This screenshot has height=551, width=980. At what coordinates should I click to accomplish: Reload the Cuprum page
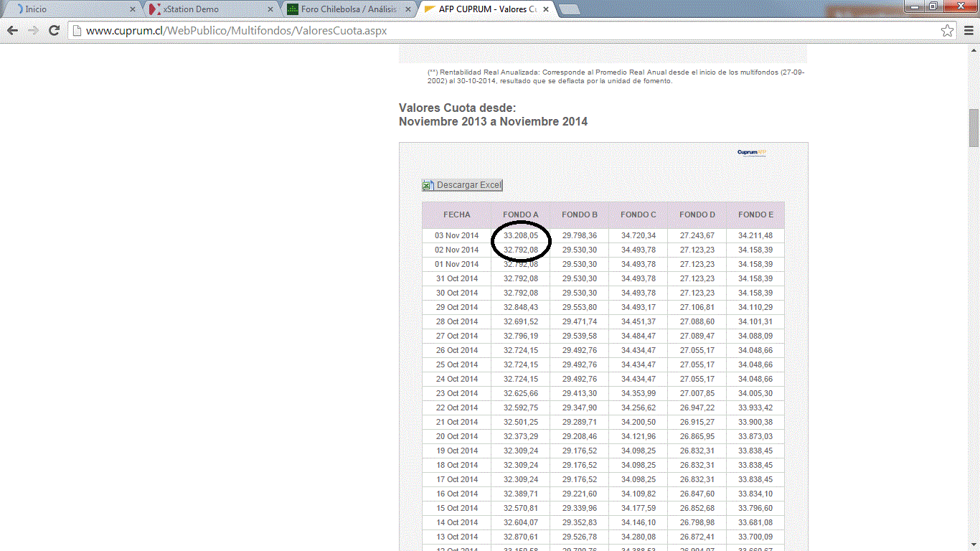tap(54, 31)
